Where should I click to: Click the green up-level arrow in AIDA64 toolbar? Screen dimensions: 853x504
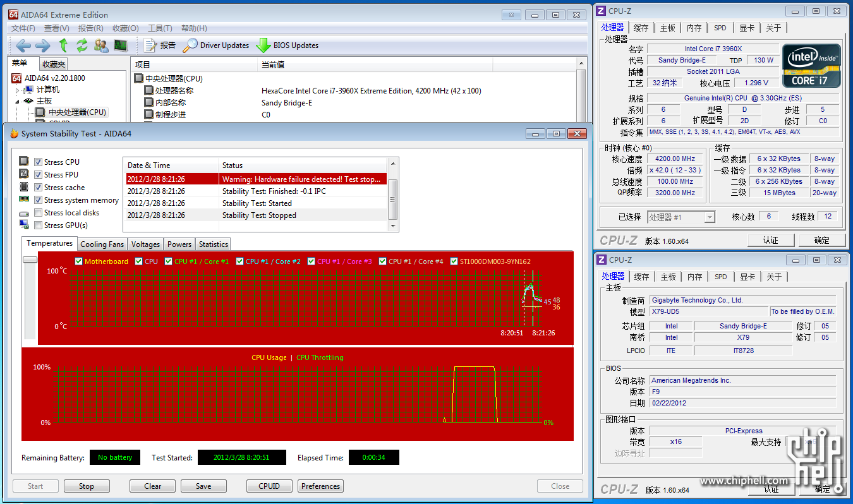pos(63,45)
